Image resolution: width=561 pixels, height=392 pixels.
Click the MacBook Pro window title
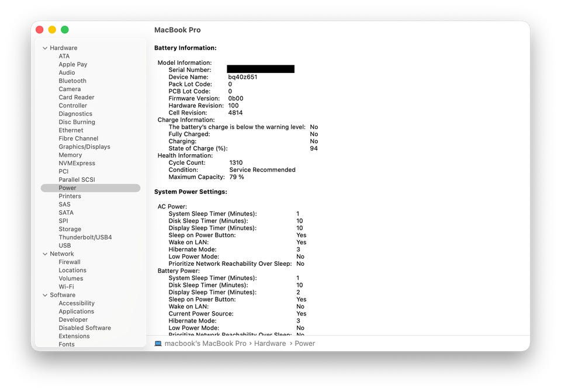point(178,30)
